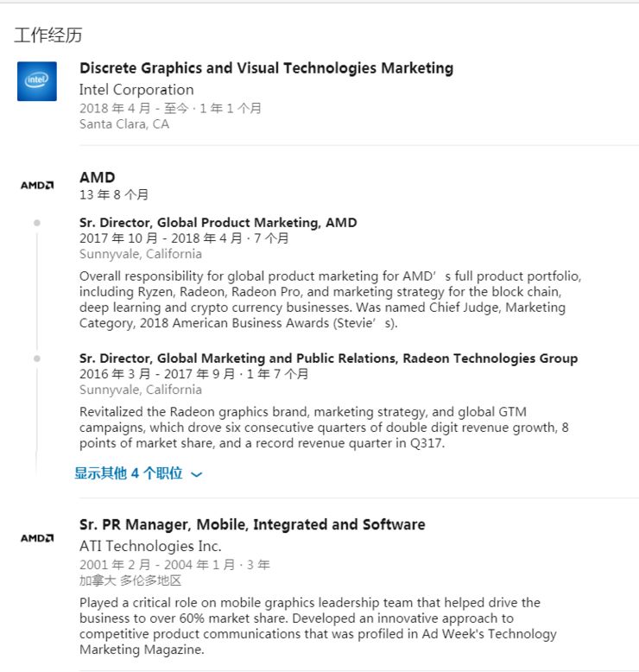Image resolution: width=639 pixels, height=672 pixels.
Task: Click the 加拿大 多伦多地区 location text
Action: click(130, 580)
